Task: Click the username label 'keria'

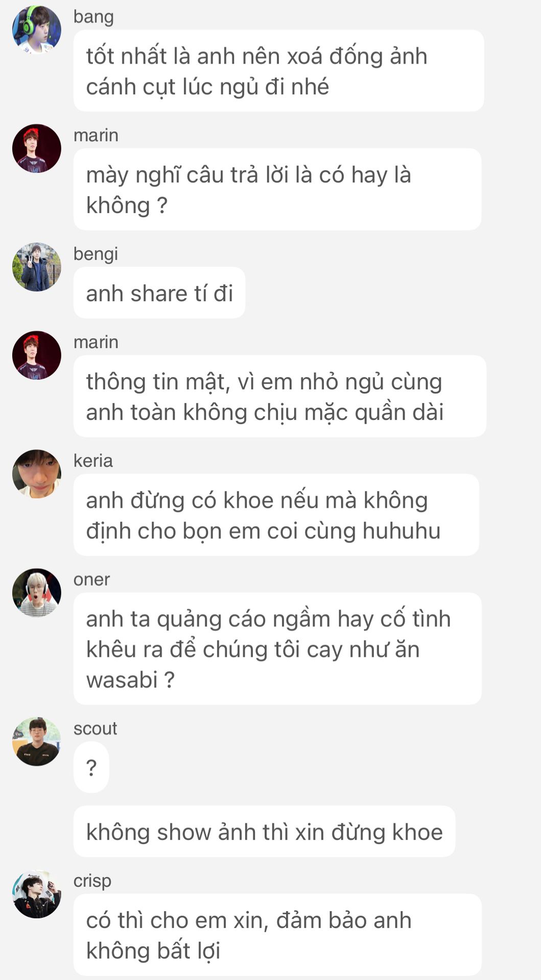Action: [x=93, y=460]
